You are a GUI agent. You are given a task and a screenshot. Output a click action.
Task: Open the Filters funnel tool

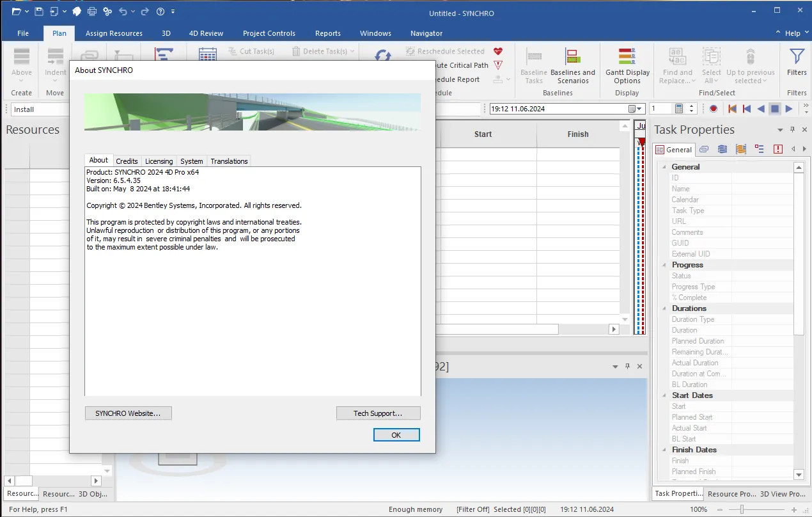pos(797,62)
